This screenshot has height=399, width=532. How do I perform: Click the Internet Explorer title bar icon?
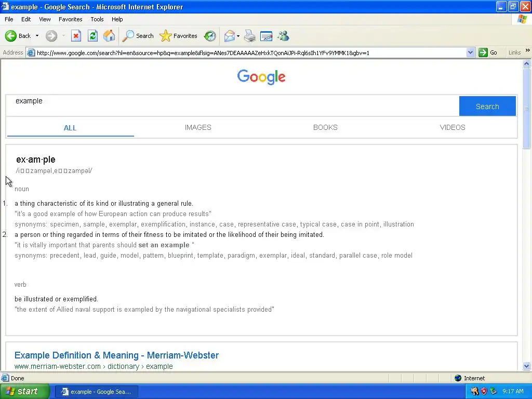pos(5,6)
